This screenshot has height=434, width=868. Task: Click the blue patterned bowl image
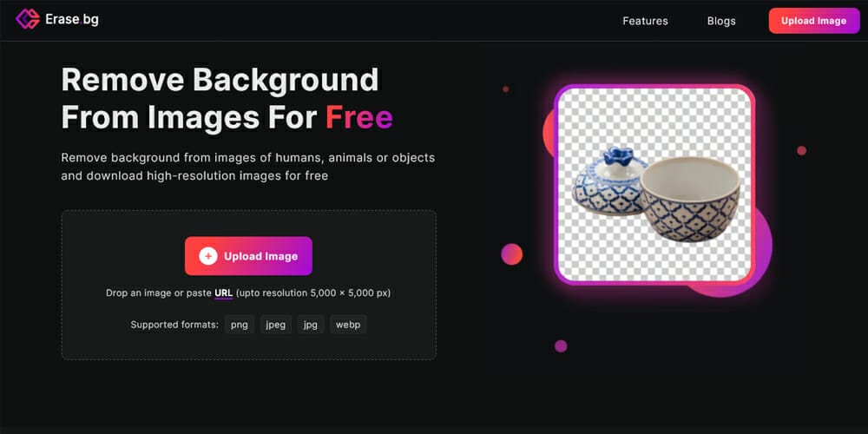(690, 200)
